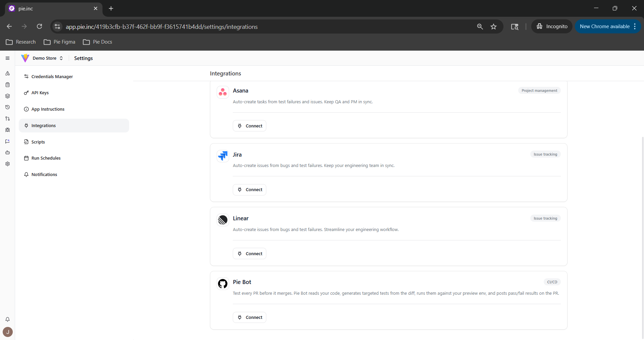Go back using the browser back arrow
Screen dimensions: 644x340
[9, 26]
